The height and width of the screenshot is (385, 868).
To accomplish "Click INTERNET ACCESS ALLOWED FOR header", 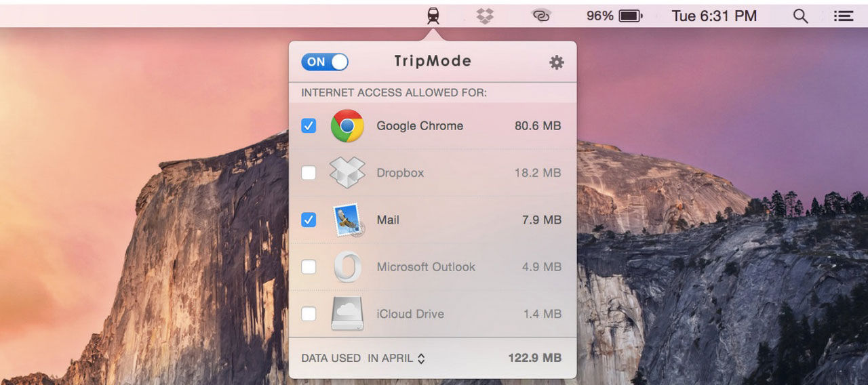I will [394, 92].
